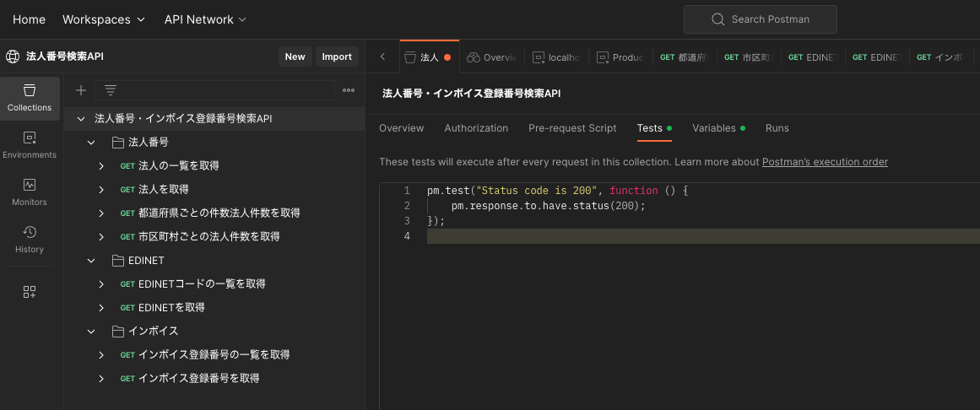Screen dimensions: 980x410
Task: Open the Collections sidebar panel
Action: tap(30, 98)
